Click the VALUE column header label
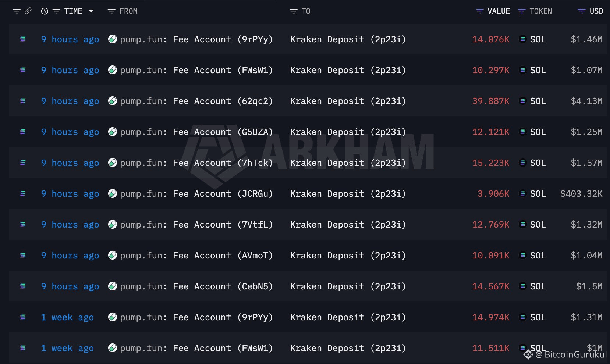The height and width of the screenshot is (364, 610). (499, 11)
